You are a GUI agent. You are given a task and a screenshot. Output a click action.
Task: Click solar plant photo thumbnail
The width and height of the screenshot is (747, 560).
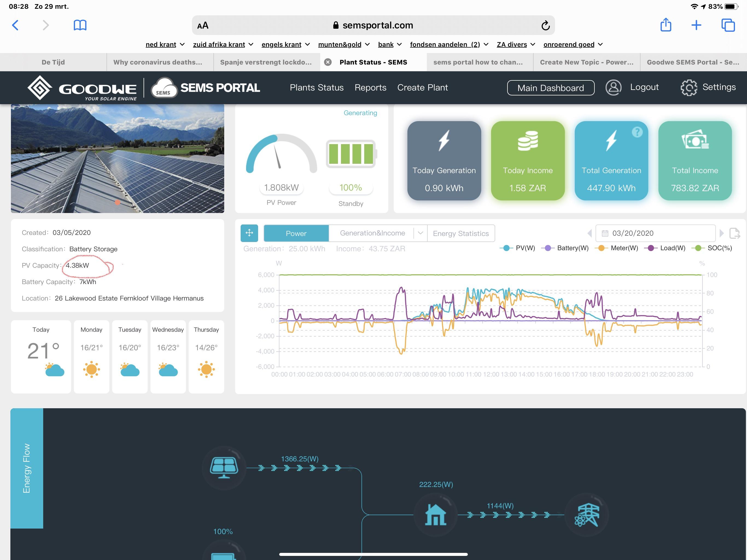pos(118,158)
